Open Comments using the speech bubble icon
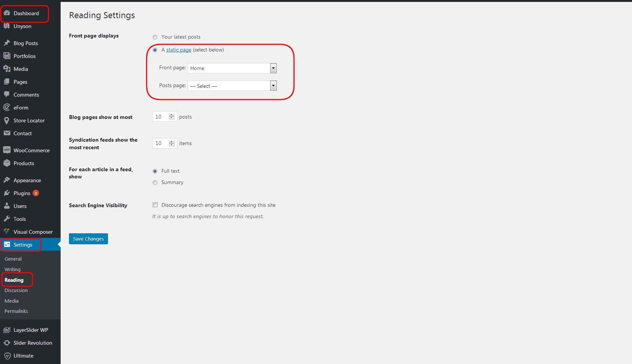The width and height of the screenshot is (632, 364). click(x=7, y=95)
